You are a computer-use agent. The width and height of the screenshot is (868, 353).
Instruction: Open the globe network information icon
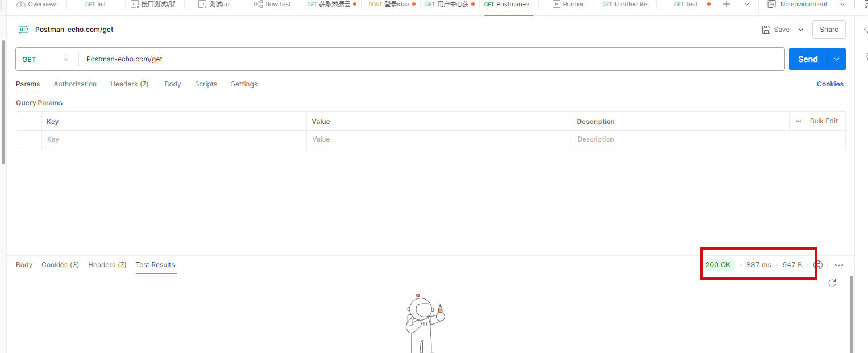(x=818, y=264)
